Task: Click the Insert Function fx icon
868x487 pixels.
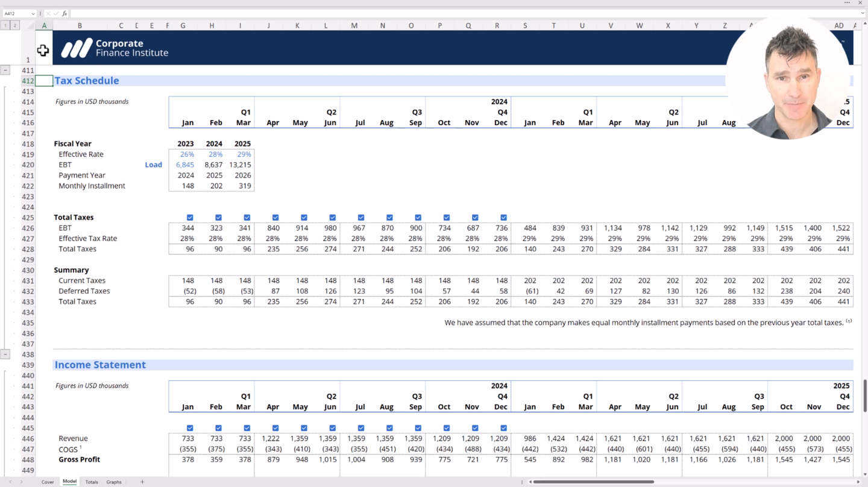Action: 64,13
